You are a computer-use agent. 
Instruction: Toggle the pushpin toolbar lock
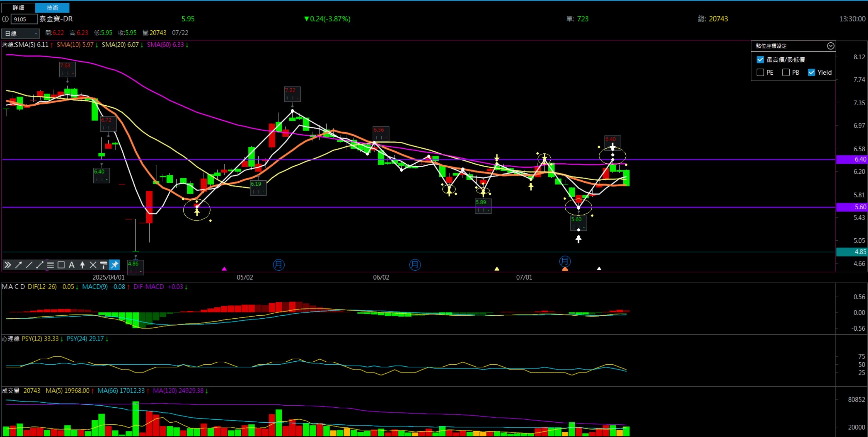click(x=115, y=265)
